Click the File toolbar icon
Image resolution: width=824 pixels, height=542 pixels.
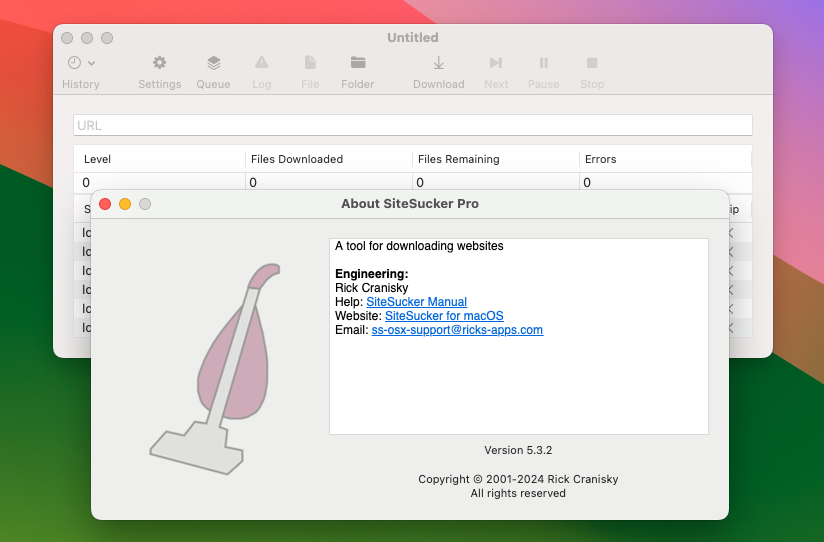tap(310, 63)
